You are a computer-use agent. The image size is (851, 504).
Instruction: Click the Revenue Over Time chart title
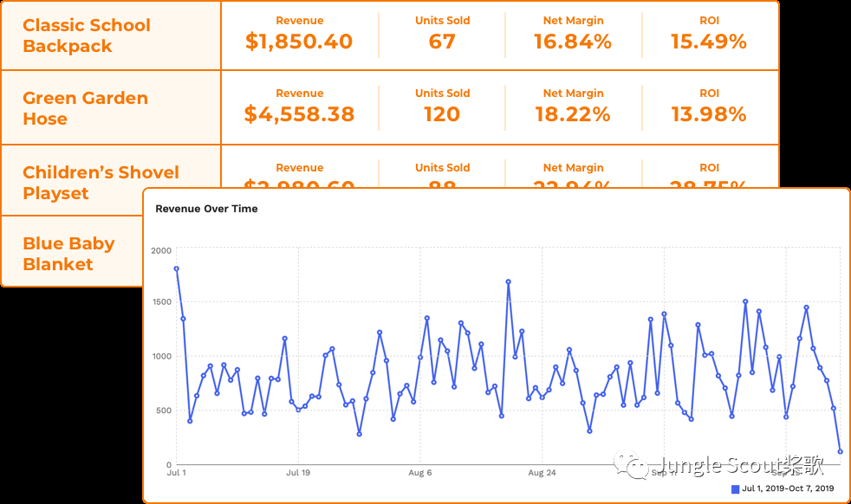coord(206,209)
